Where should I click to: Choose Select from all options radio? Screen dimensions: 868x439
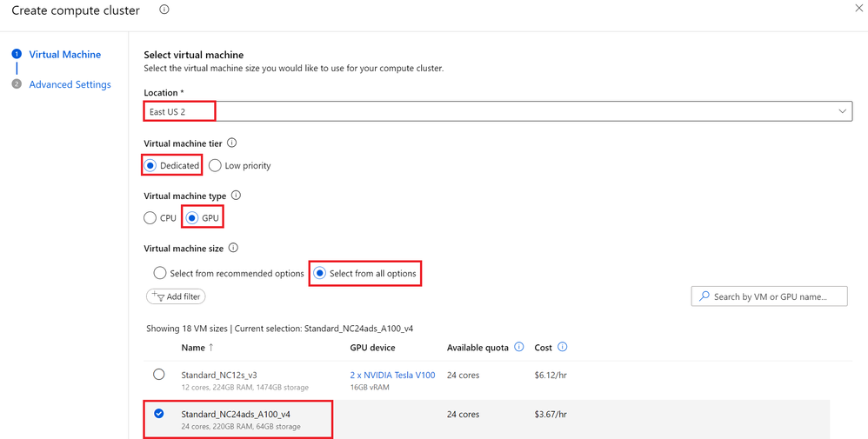pyautogui.click(x=320, y=273)
